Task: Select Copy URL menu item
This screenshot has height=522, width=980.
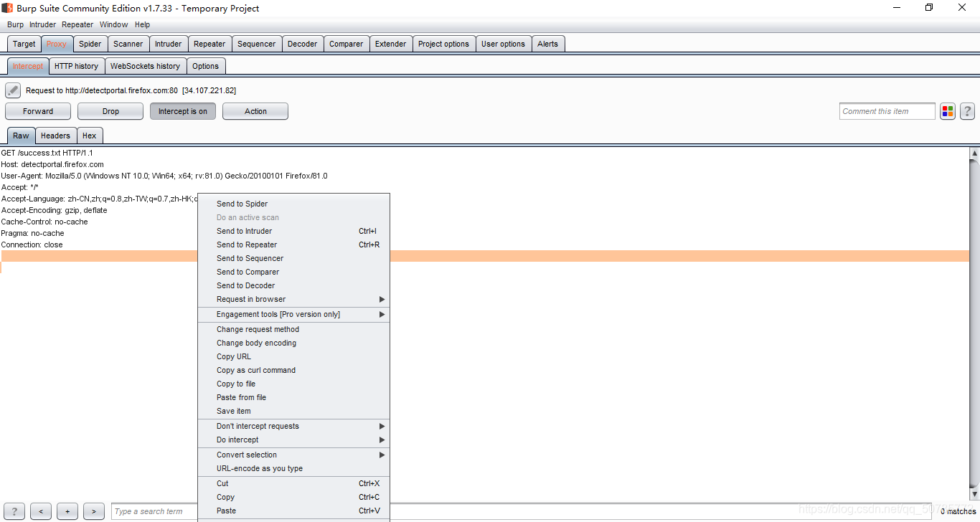Action: click(293, 356)
